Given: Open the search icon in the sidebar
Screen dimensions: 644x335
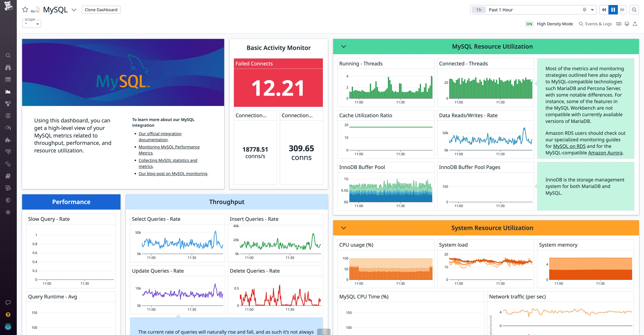Looking at the screenshot, I should pos(8,55).
